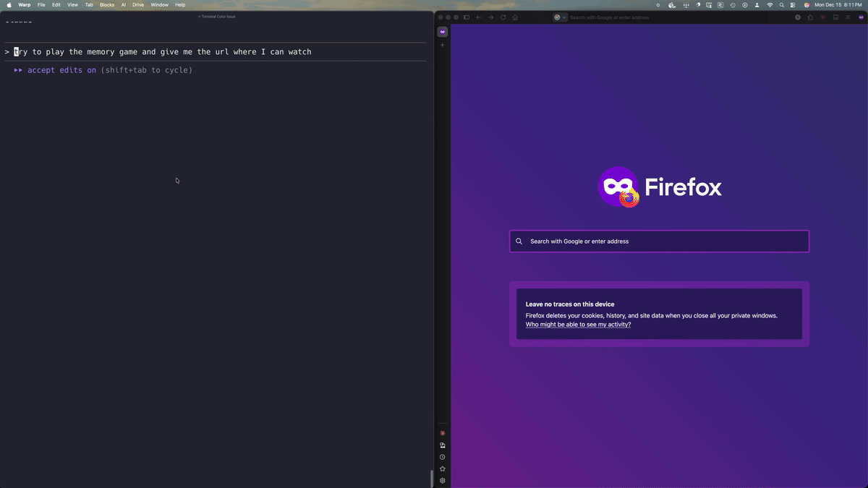The image size is (868, 488).
Task: Open the Firefox home page icon
Action: click(x=515, y=17)
